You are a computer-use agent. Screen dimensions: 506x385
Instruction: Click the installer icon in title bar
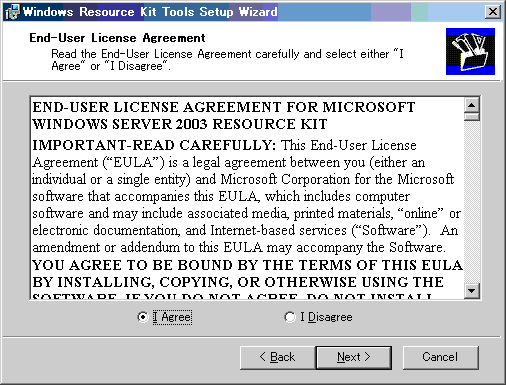12,12
